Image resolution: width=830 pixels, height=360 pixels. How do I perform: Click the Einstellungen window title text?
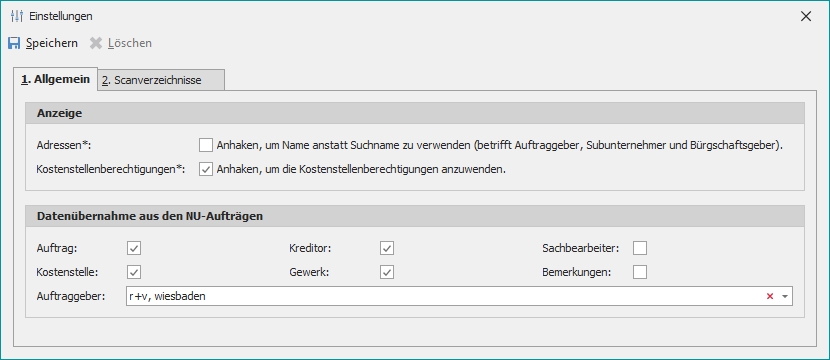pyautogui.click(x=61, y=16)
